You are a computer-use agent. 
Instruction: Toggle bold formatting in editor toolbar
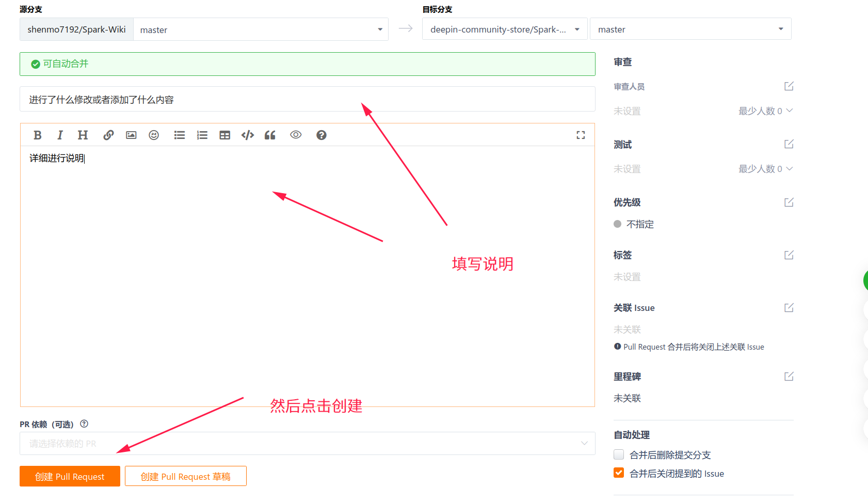click(38, 135)
